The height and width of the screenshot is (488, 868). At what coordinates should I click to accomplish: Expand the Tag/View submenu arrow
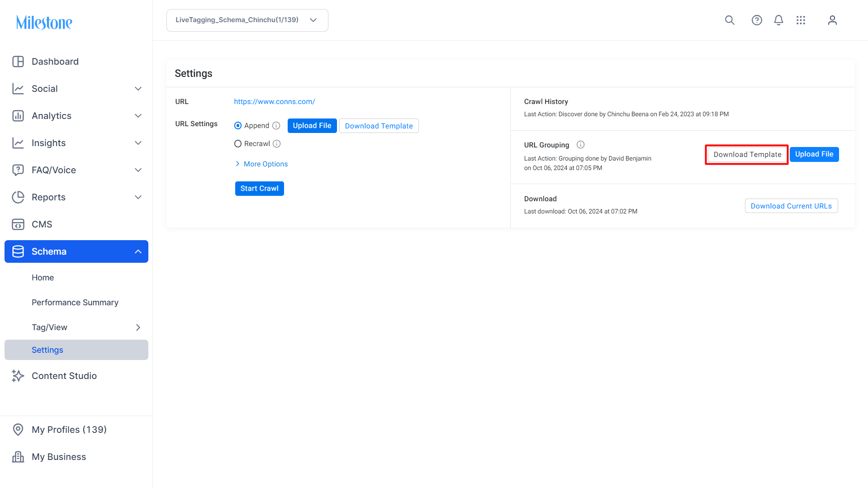(138, 327)
